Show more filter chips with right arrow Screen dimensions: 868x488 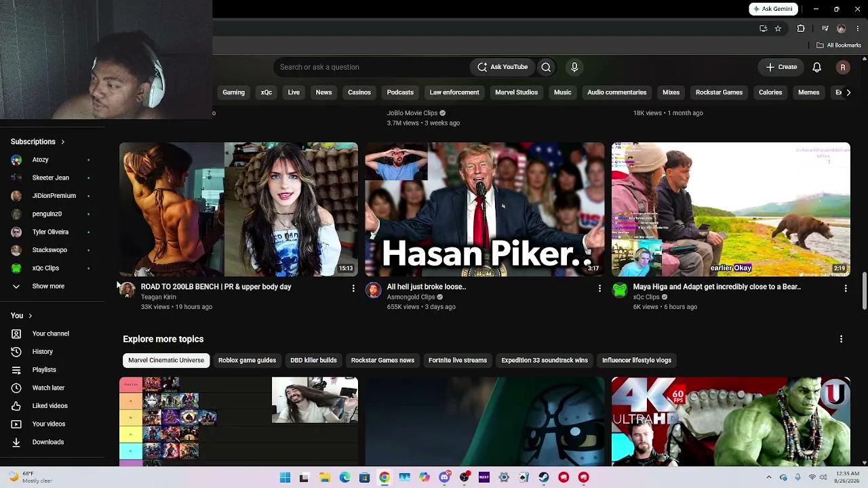[x=848, y=92]
